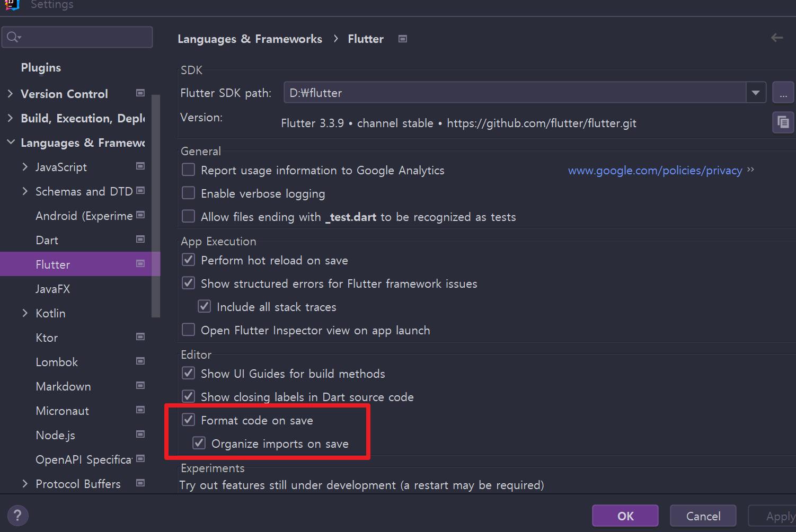Expand Protocol Buffers tree node
This screenshot has height=532, width=796.
25,484
